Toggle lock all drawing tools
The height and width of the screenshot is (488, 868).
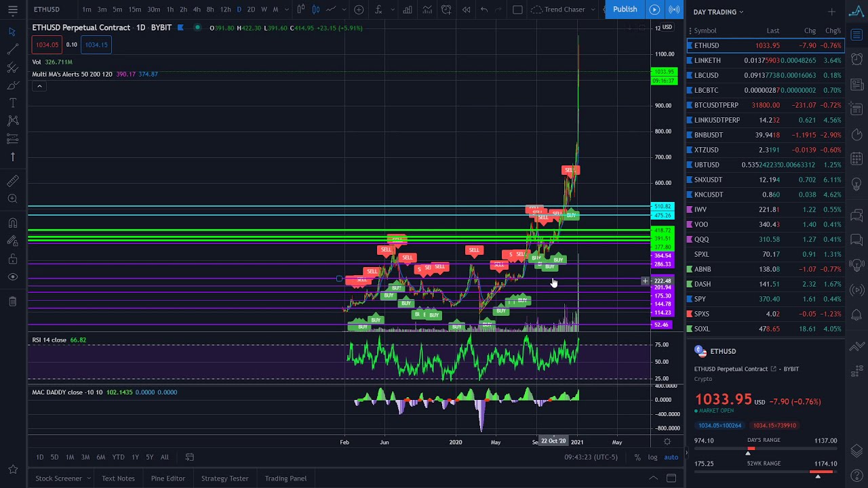(12, 259)
